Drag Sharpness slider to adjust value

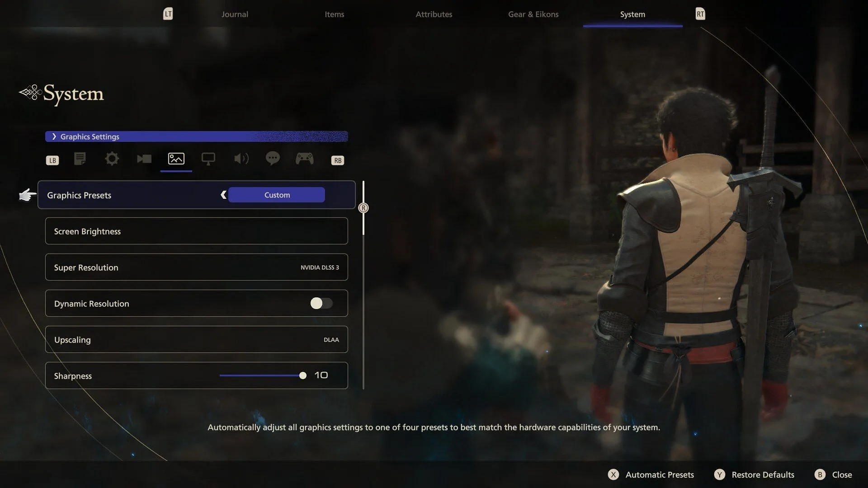click(302, 375)
